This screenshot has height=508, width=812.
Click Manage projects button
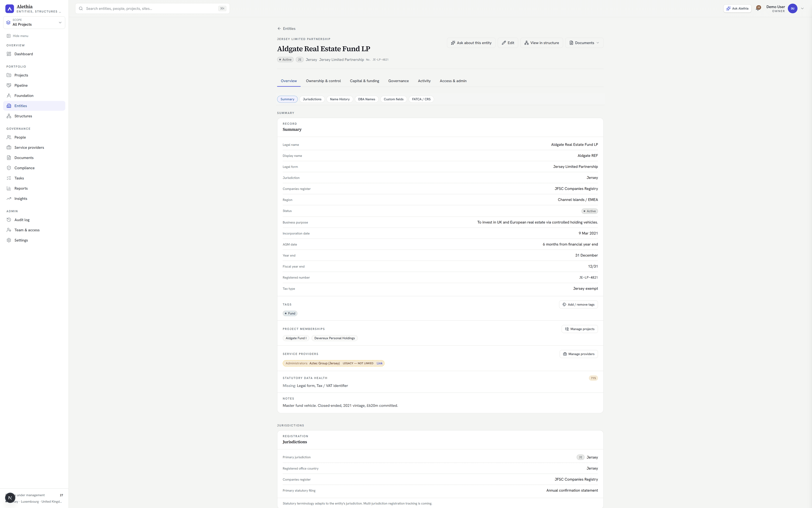(579, 329)
